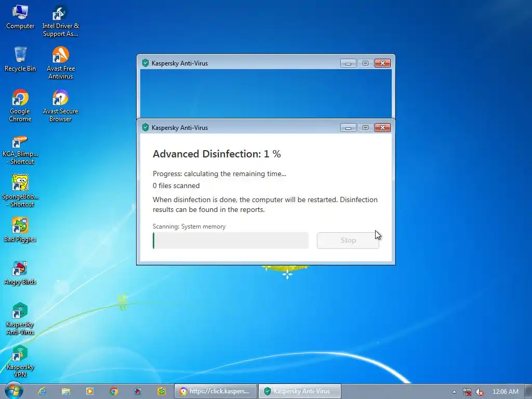Screen dimensions: 532x399
Task: Maximize the rear Kaspersky Anti-Virus window
Action: (365, 63)
